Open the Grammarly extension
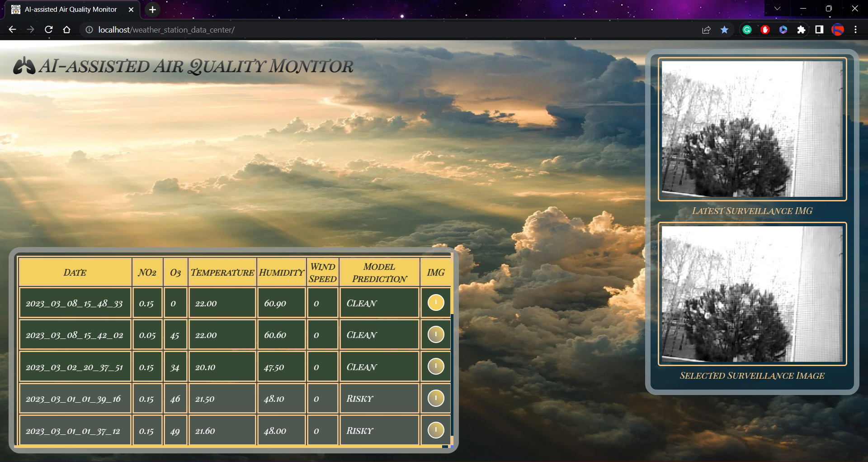The width and height of the screenshot is (868, 462). pyautogui.click(x=747, y=29)
